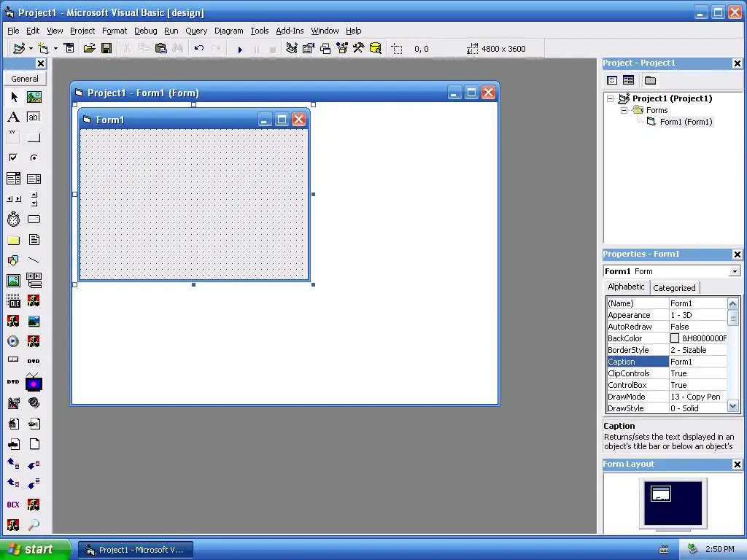Open the Add Project dropdown arrow

(31, 48)
